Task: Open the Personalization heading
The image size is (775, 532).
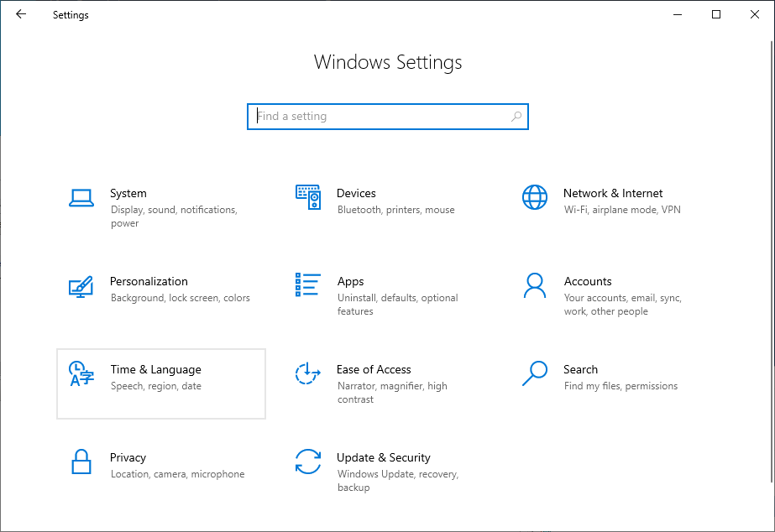Action: [149, 281]
